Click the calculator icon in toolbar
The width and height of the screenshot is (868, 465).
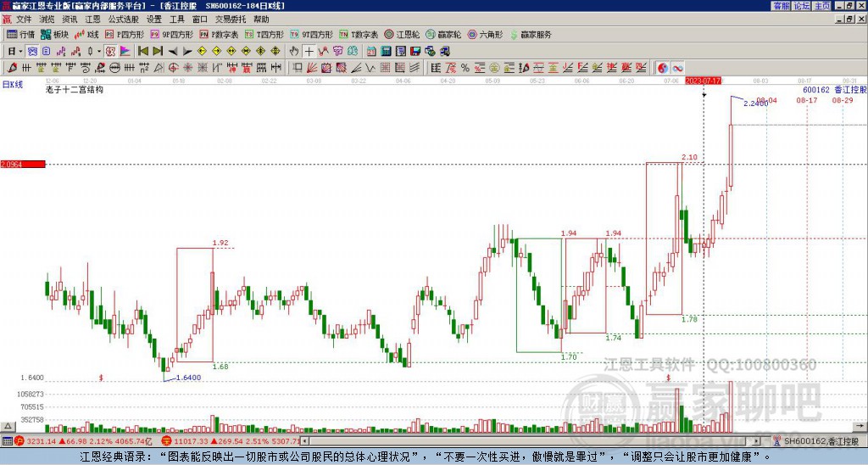(387, 52)
